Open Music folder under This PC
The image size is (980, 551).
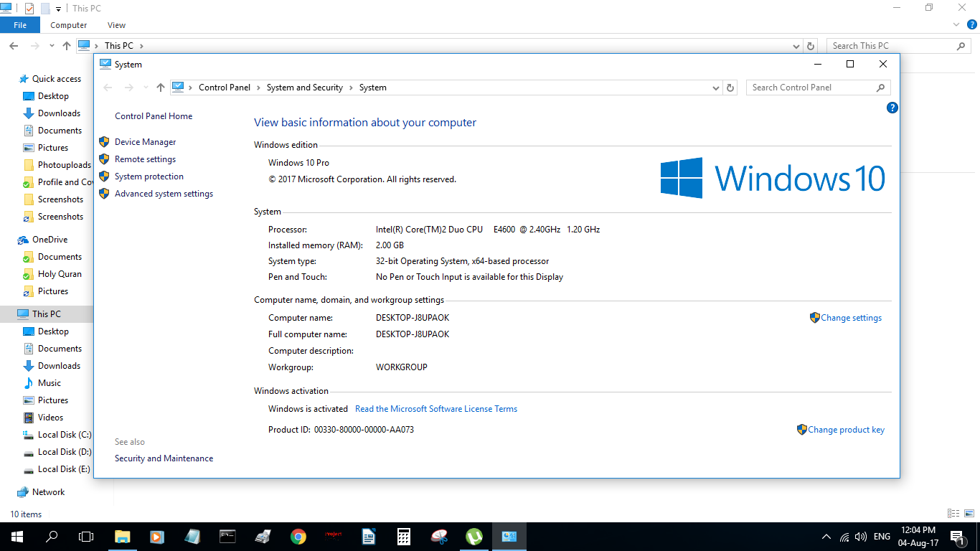[50, 383]
